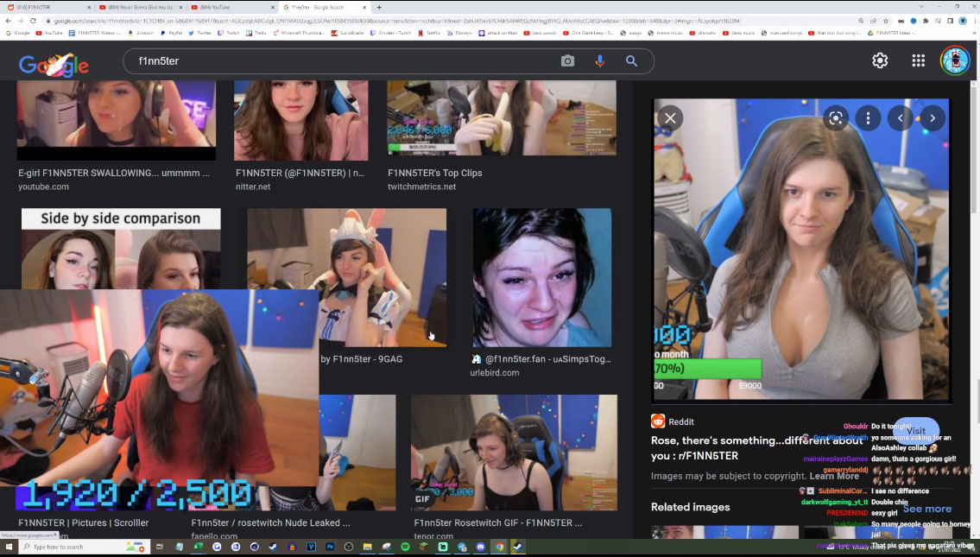The width and height of the screenshot is (980, 557).
Task: Open the Chrome three-dot menu
Action: coord(974,21)
